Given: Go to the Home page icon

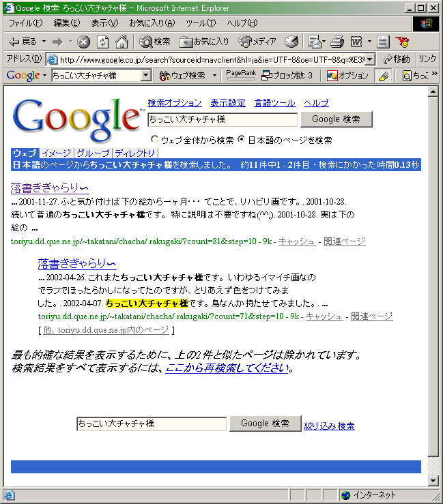Looking at the screenshot, I should pyautogui.click(x=122, y=42).
